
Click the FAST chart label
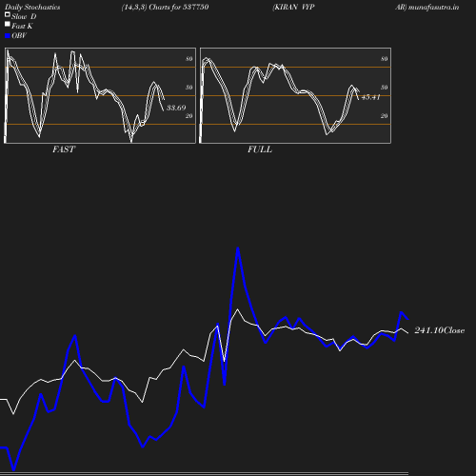64,149
